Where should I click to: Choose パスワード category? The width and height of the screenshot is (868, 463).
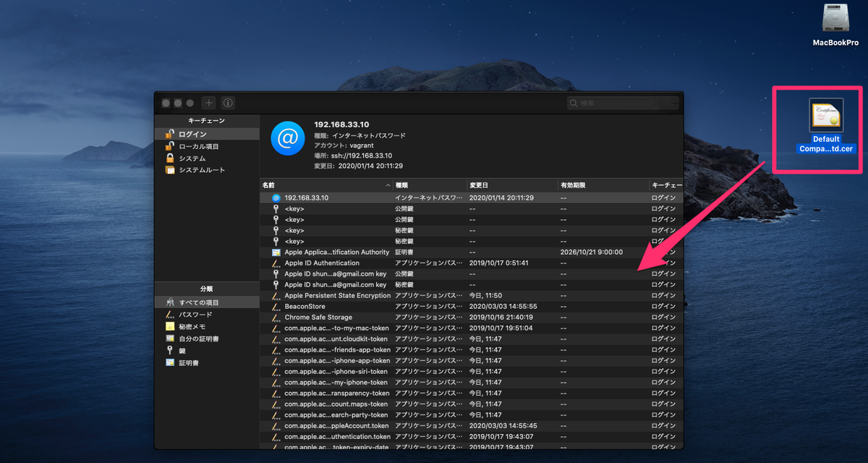[x=207, y=315]
